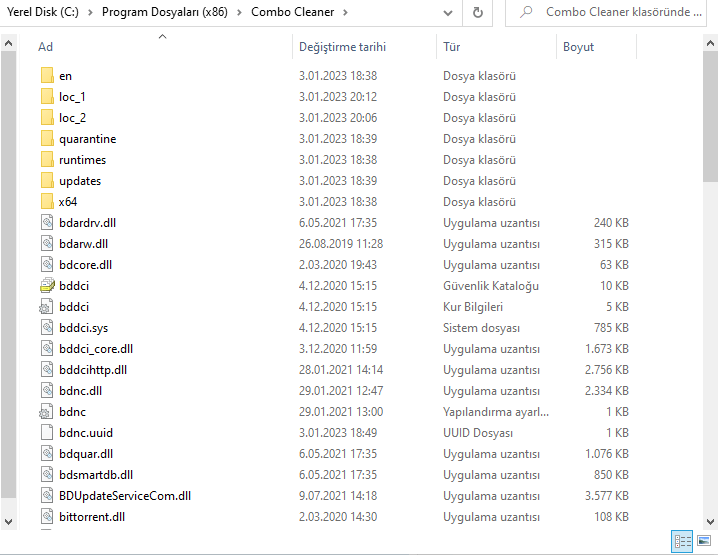Click the 26.08.2019 11:28 date cell
The width and height of the screenshot is (718, 555).
click(341, 244)
